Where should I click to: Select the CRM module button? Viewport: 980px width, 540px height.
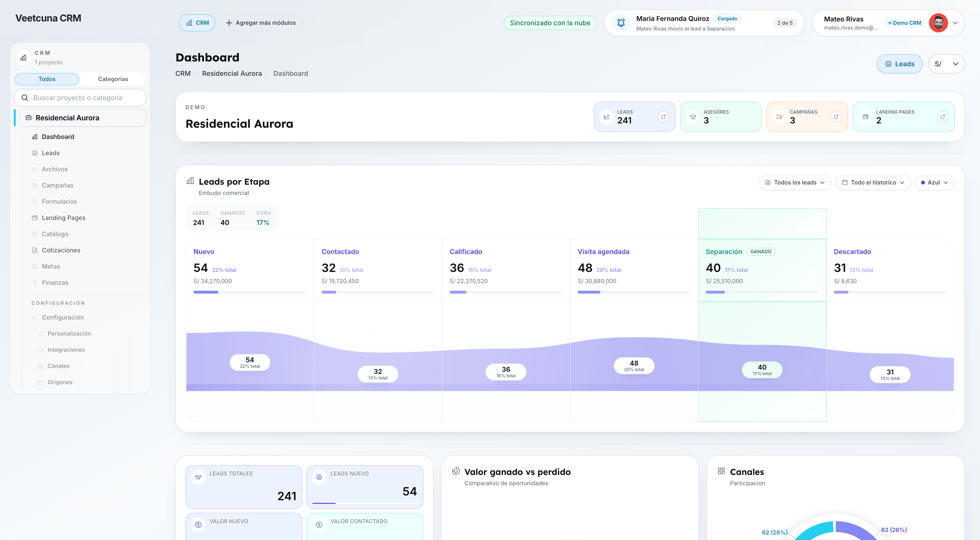[x=197, y=23]
